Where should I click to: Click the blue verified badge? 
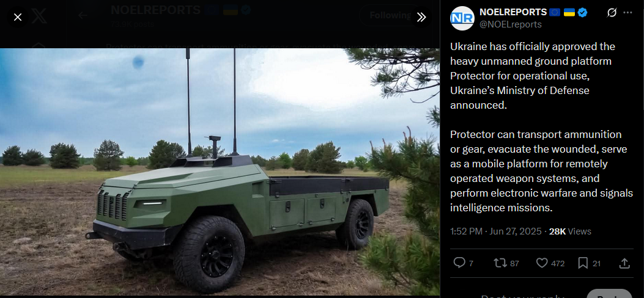[x=582, y=13]
